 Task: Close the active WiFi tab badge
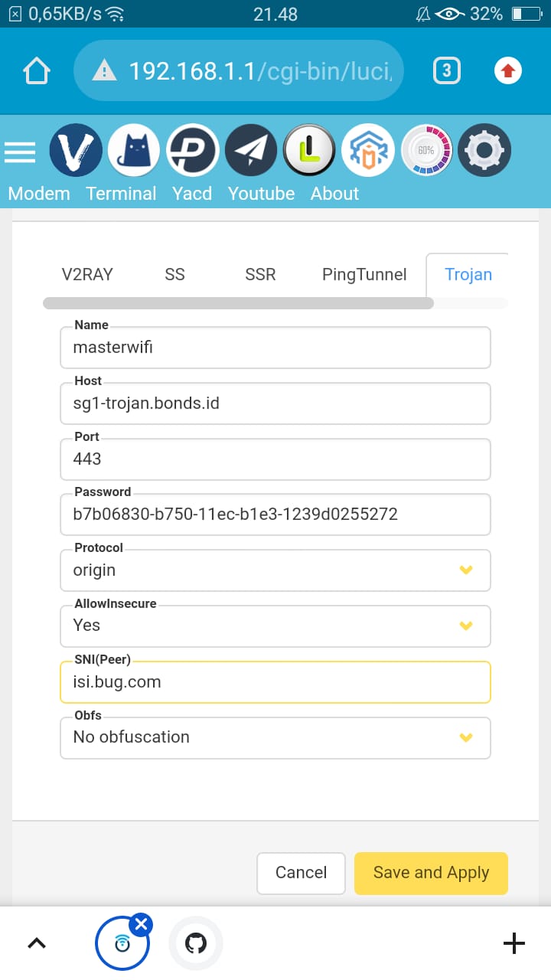[141, 925]
